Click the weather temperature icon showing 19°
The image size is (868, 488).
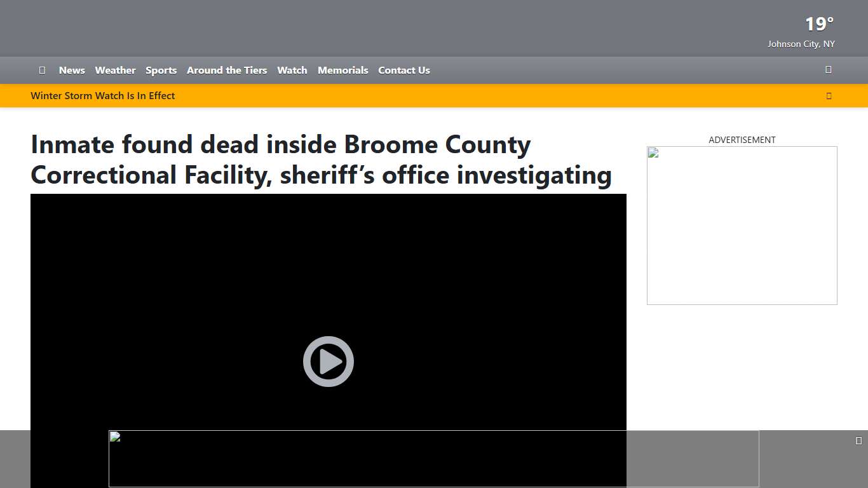point(818,24)
